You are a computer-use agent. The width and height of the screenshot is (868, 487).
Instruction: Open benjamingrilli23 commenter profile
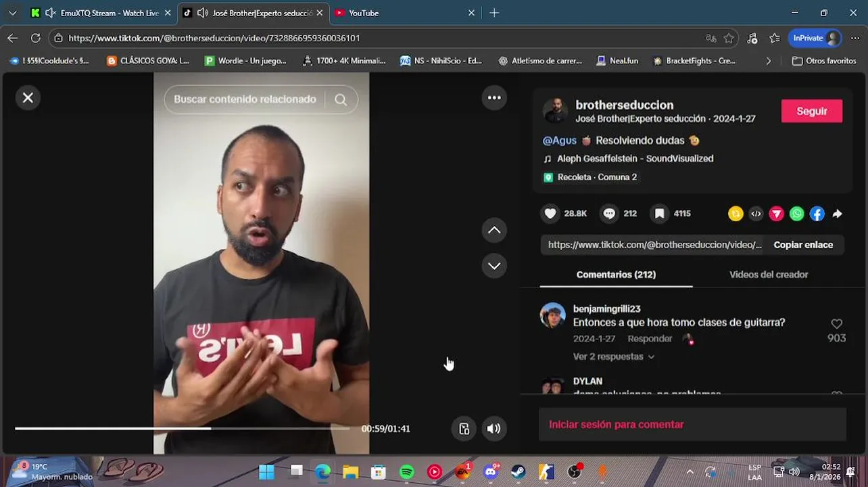click(x=606, y=309)
